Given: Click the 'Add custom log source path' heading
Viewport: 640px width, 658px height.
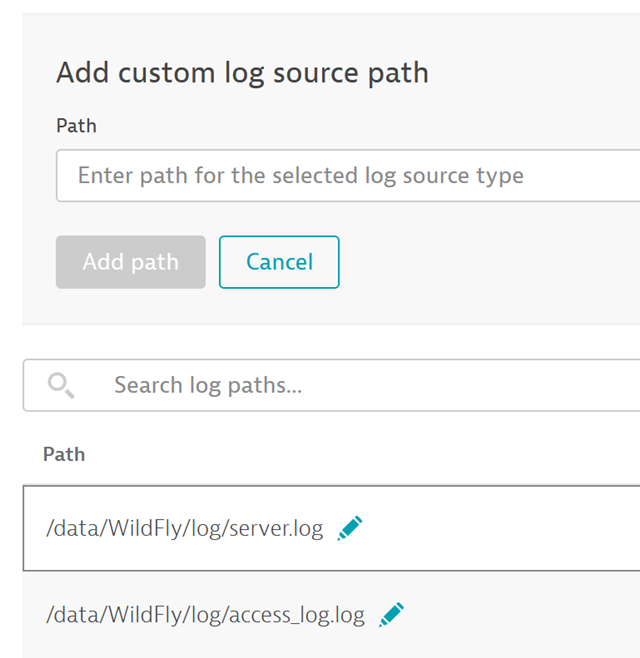Looking at the screenshot, I should point(242,73).
